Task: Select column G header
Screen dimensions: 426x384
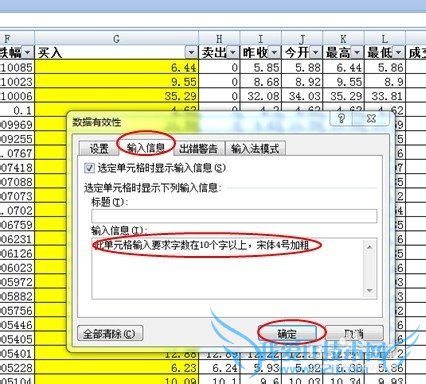Action: tap(116, 39)
